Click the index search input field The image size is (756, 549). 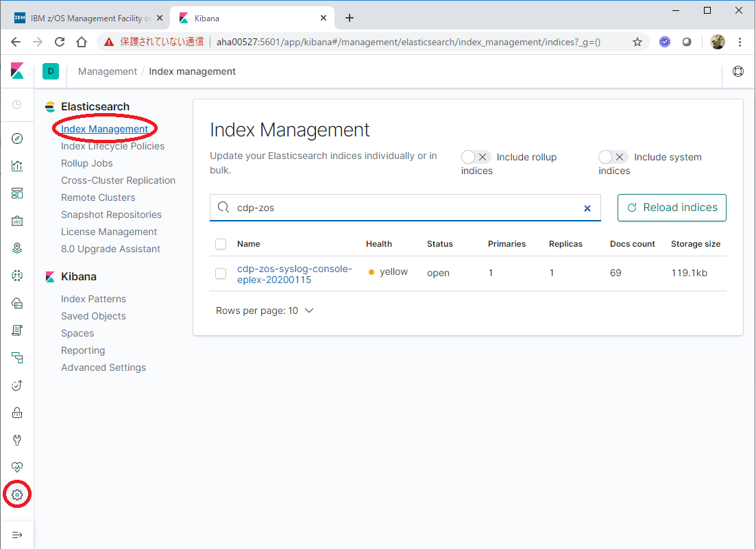point(405,208)
